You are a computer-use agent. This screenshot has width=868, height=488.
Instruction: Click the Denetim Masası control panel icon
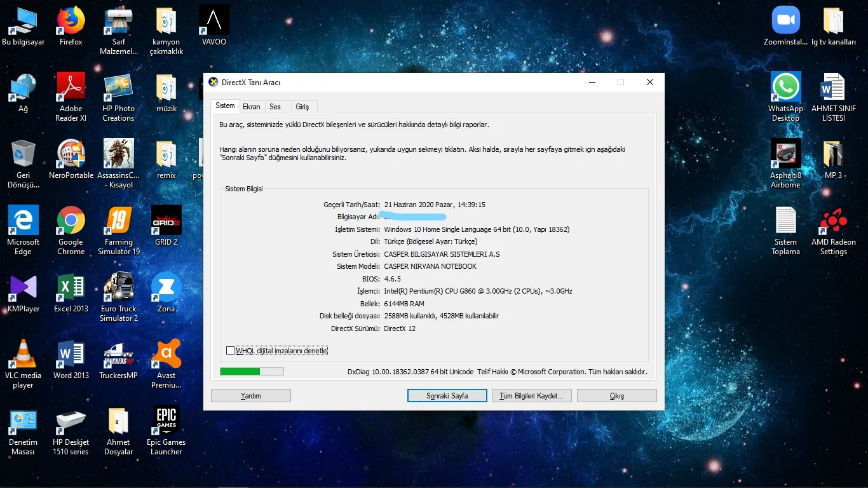click(24, 432)
